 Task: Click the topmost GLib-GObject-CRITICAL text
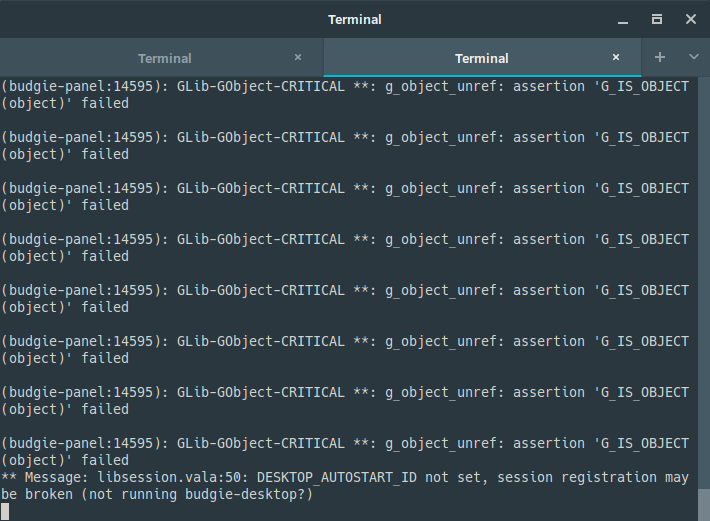pyautogui.click(x=260, y=86)
